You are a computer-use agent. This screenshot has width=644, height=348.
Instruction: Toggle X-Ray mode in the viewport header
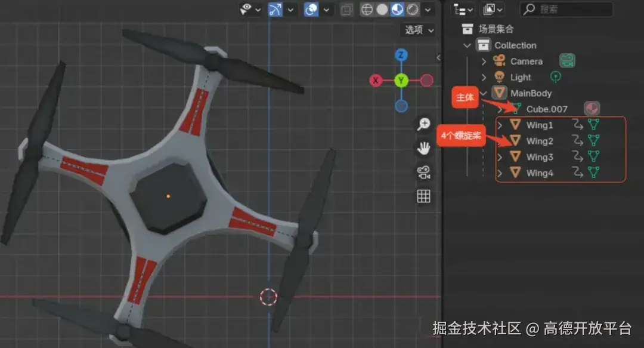click(348, 10)
